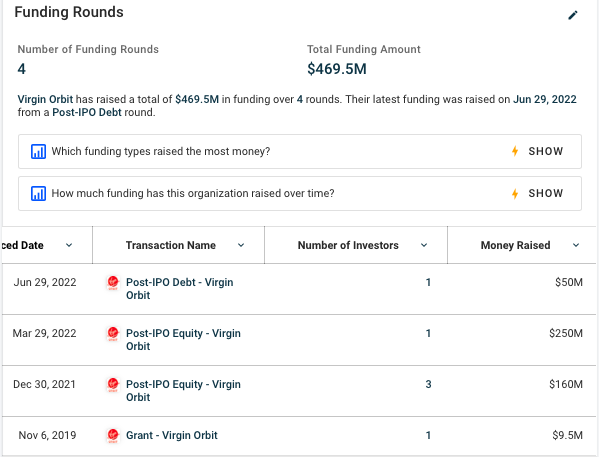Viewport: 599px width, 457px height.
Task: Open the Transaction Name column dropdown arrow
Action: click(x=241, y=245)
